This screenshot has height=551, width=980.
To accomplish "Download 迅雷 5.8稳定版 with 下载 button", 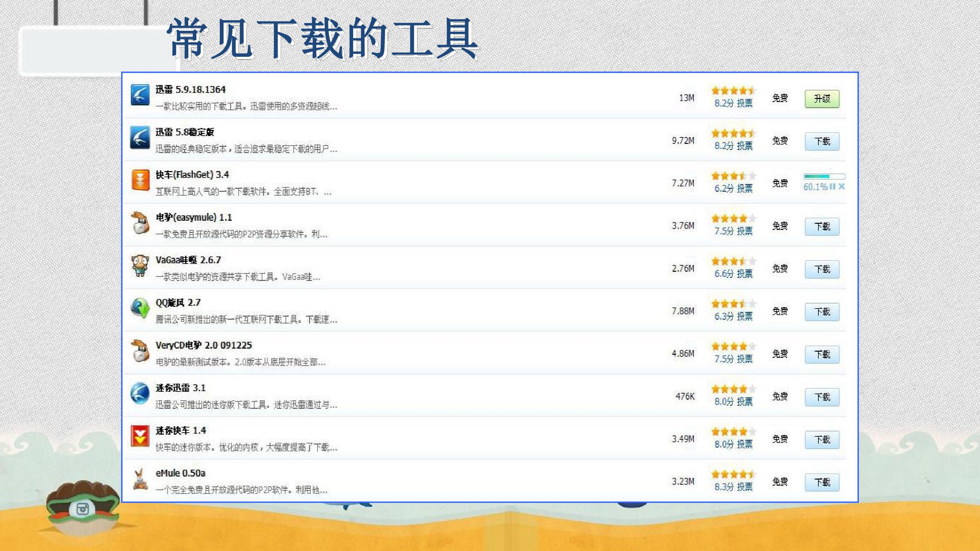I will tap(822, 141).
